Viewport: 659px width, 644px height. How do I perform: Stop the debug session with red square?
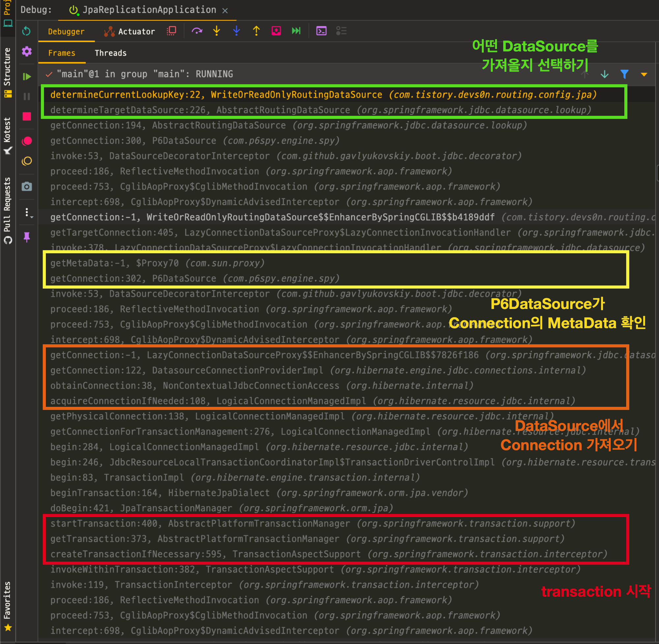pyautogui.click(x=27, y=117)
